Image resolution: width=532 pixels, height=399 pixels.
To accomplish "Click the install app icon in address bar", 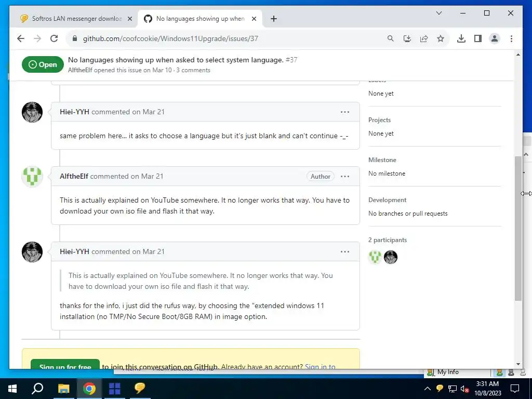I will (407, 38).
